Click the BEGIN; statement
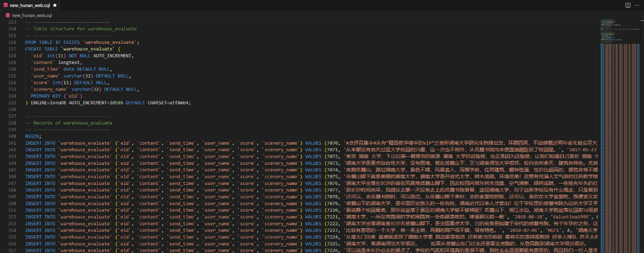The height and width of the screenshot is (253, 644). [x=33, y=136]
